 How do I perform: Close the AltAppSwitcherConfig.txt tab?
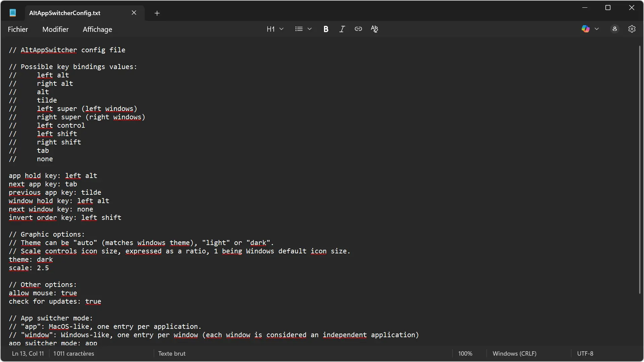point(134,13)
